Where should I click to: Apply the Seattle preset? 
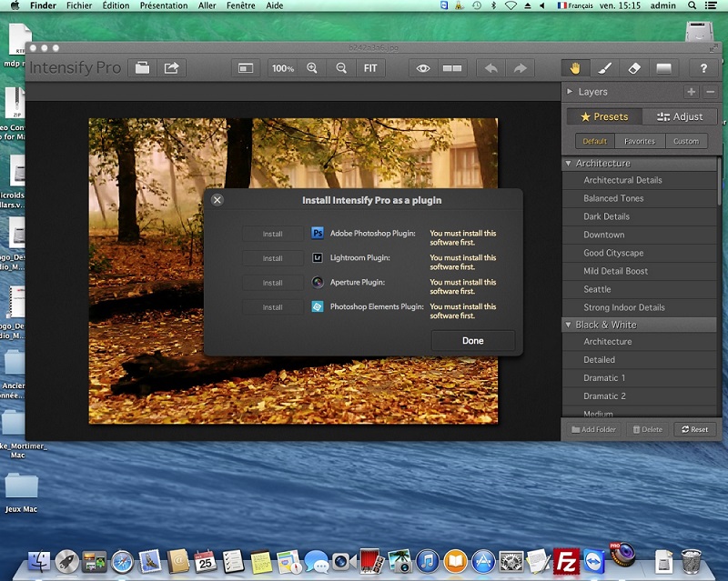[640, 289]
